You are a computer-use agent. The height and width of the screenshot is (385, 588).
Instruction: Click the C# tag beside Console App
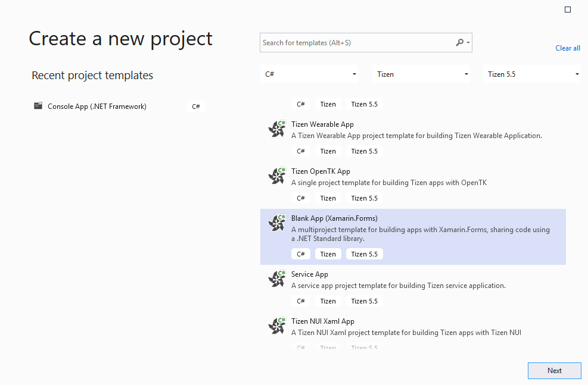[196, 106]
